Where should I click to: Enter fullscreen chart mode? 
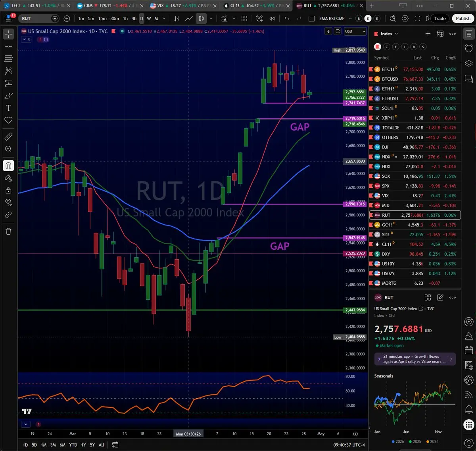(417, 19)
